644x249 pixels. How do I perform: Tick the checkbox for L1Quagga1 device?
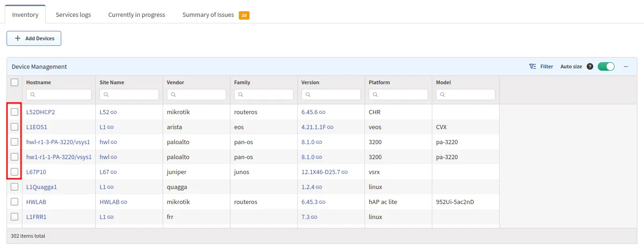[x=14, y=187]
